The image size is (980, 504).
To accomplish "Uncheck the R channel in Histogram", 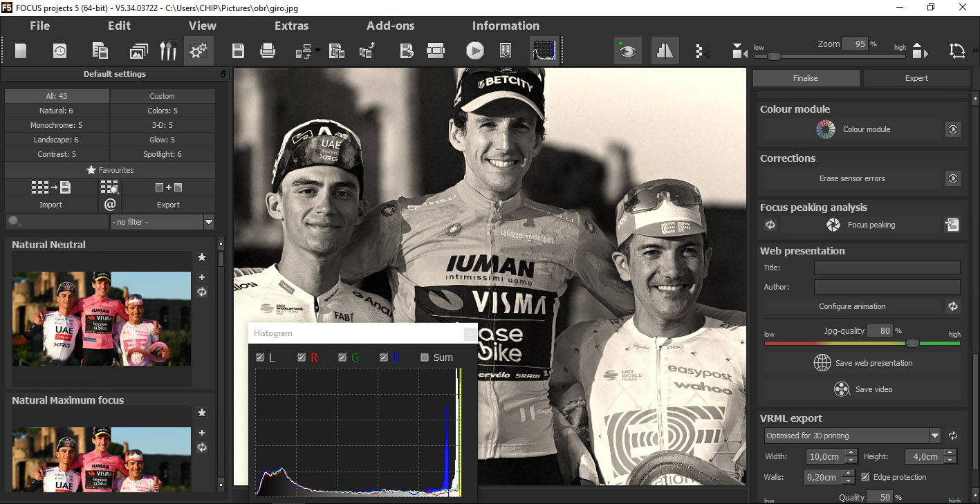I will point(302,357).
